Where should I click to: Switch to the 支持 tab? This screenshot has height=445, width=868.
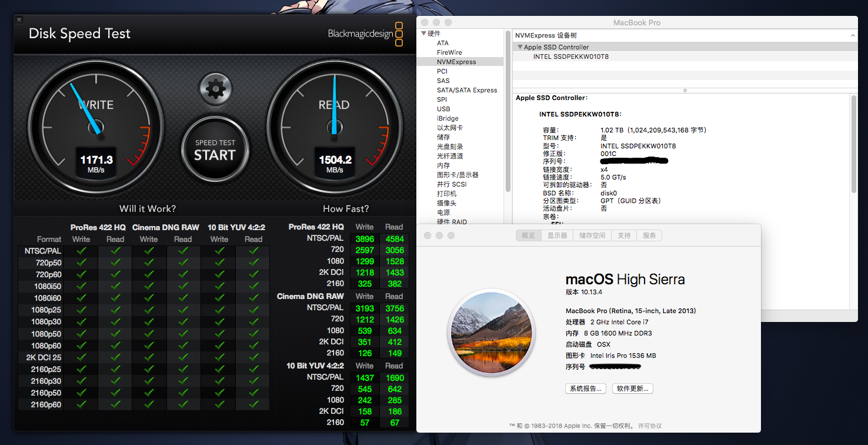(624, 235)
